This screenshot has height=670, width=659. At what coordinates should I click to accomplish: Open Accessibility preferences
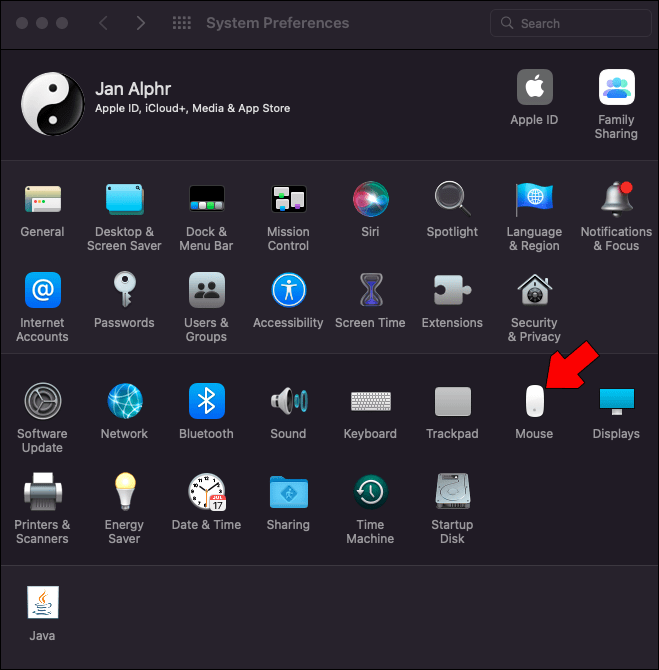pyautogui.click(x=288, y=290)
